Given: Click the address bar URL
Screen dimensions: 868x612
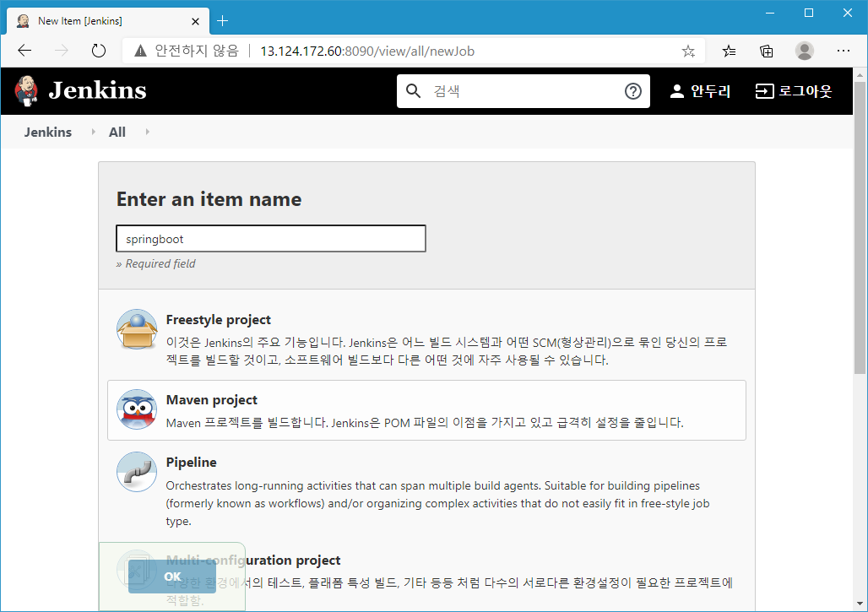Looking at the screenshot, I should click(367, 51).
